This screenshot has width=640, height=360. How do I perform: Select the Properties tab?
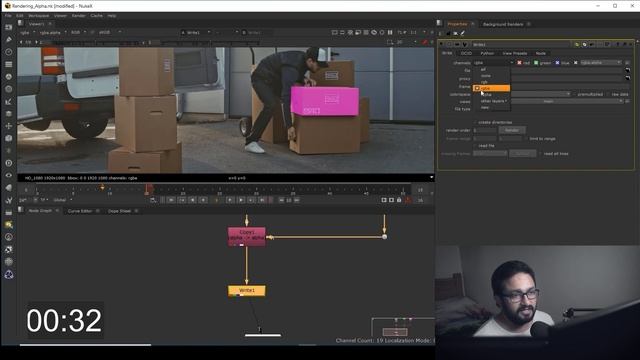[457, 24]
